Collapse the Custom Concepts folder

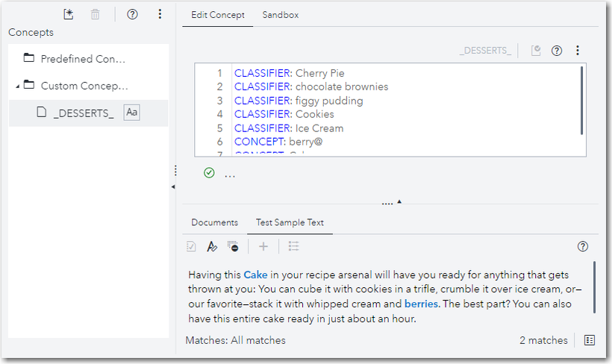coord(17,86)
